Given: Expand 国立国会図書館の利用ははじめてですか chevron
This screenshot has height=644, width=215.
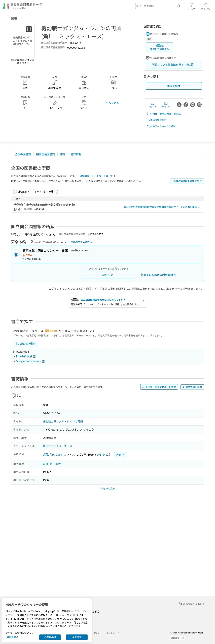Looking at the screenshot, I should click(x=144, y=299).
